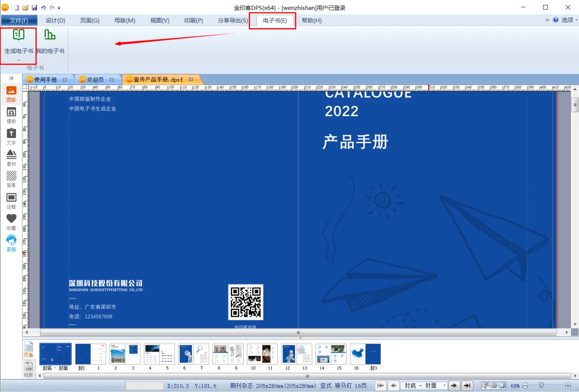The width and height of the screenshot is (579, 392).
Task: Close the 使用手册 tab
Action: [x=65, y=80]
